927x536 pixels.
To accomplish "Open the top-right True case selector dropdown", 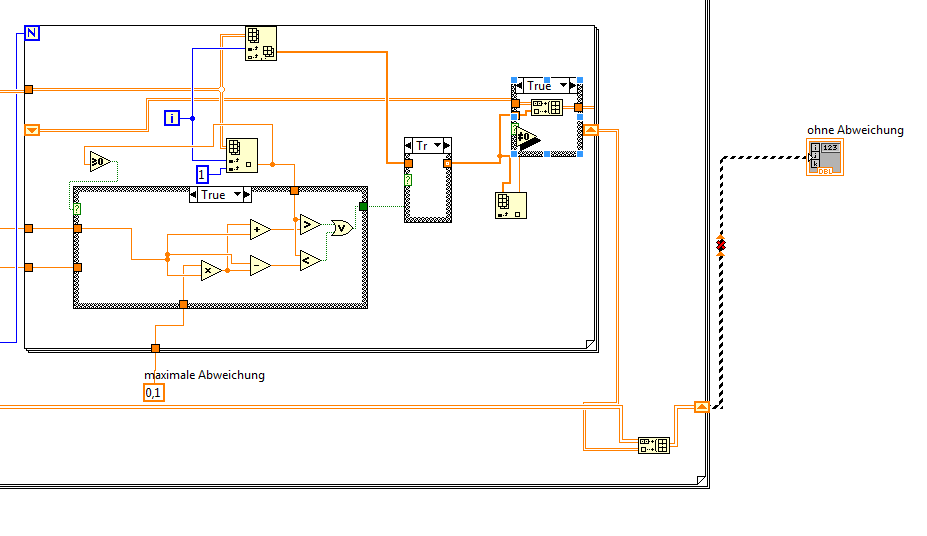I will point(563,85).
